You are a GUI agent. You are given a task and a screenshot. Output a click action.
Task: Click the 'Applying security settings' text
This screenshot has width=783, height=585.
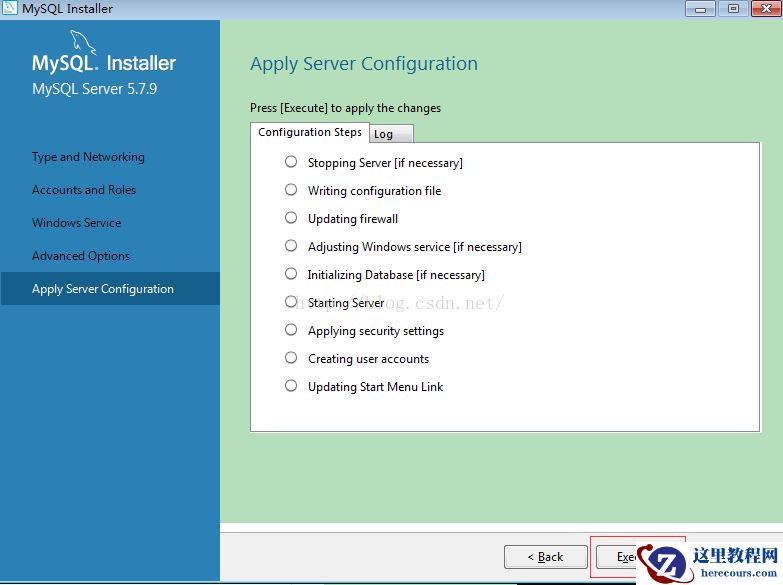pyautogui.click(x=376, y=331)
